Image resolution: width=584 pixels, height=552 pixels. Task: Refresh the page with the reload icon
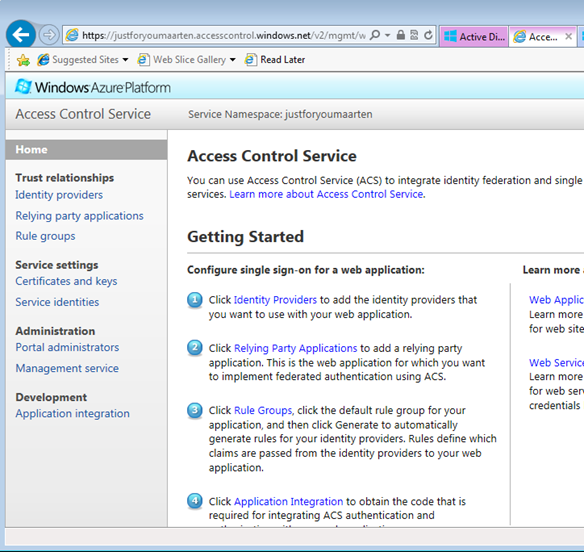[428, 35]
